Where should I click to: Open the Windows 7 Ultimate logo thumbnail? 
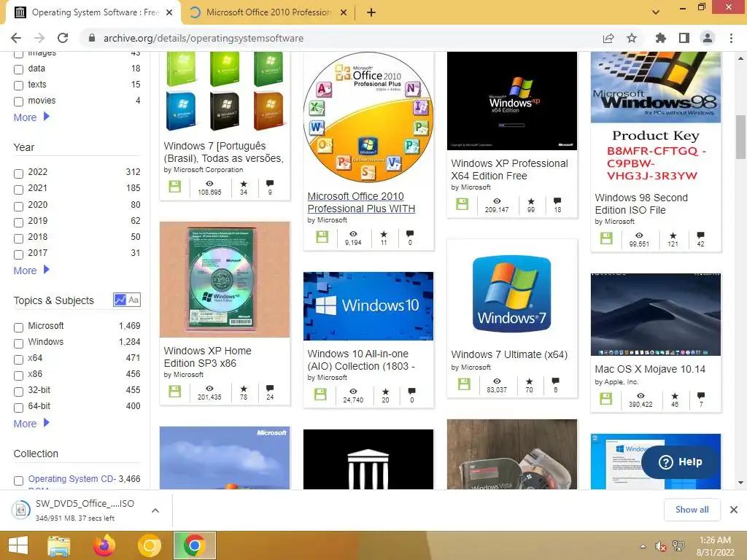[511, 294]
